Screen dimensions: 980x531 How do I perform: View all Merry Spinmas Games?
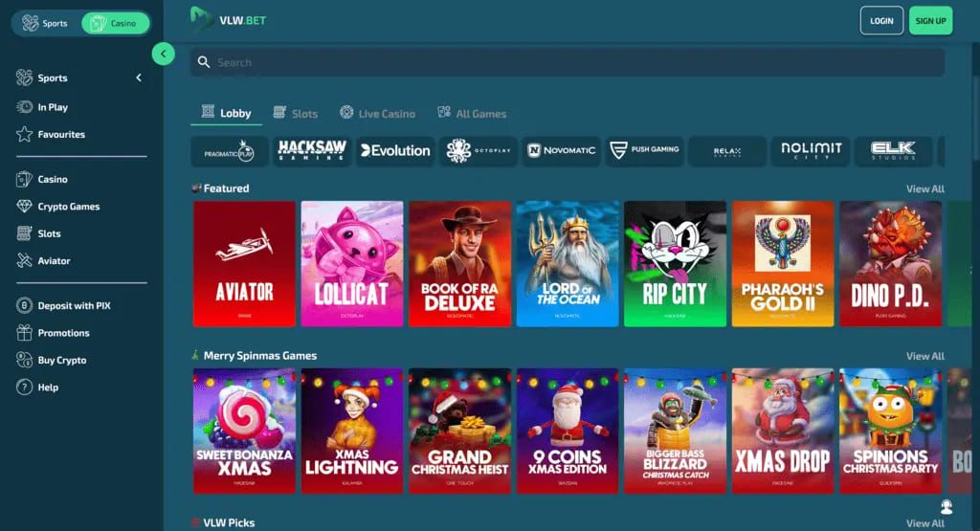point(925,356)
